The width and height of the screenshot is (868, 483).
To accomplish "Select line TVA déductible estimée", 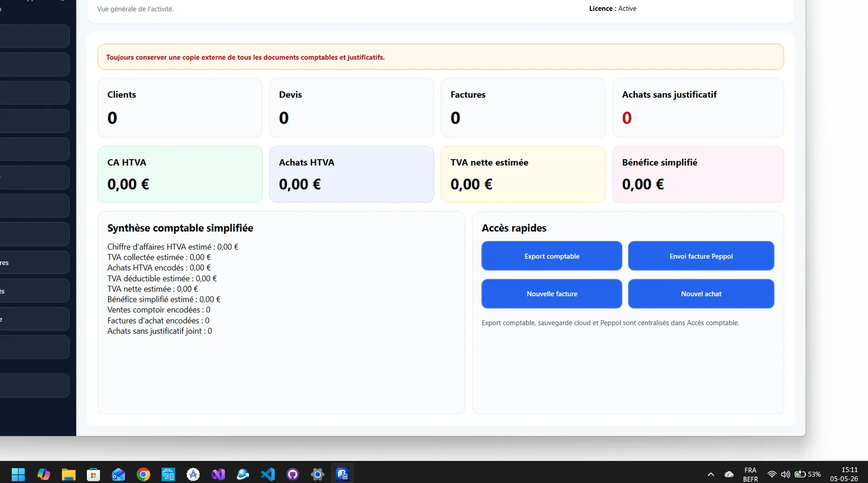I will (x=162, y=278).
